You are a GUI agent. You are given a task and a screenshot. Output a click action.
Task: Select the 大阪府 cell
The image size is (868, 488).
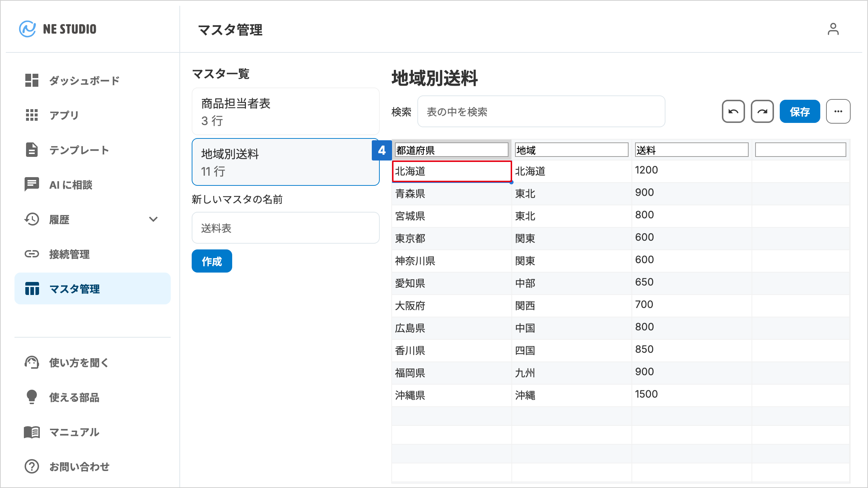click(x=452, y=306)
